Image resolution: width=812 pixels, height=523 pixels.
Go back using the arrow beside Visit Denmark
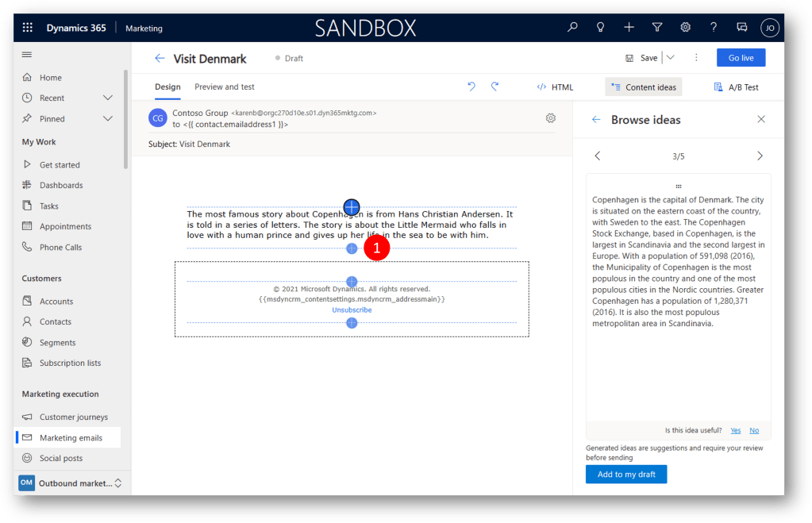click(160, 59)
